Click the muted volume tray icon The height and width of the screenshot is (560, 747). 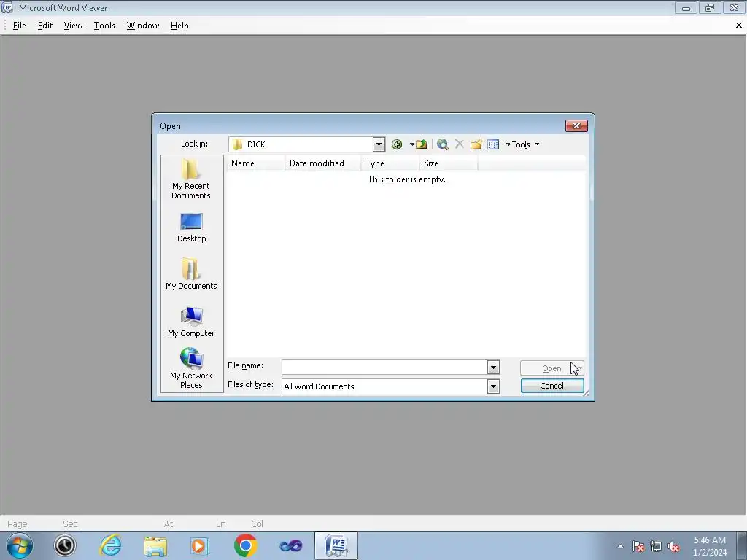coord(673,547)
